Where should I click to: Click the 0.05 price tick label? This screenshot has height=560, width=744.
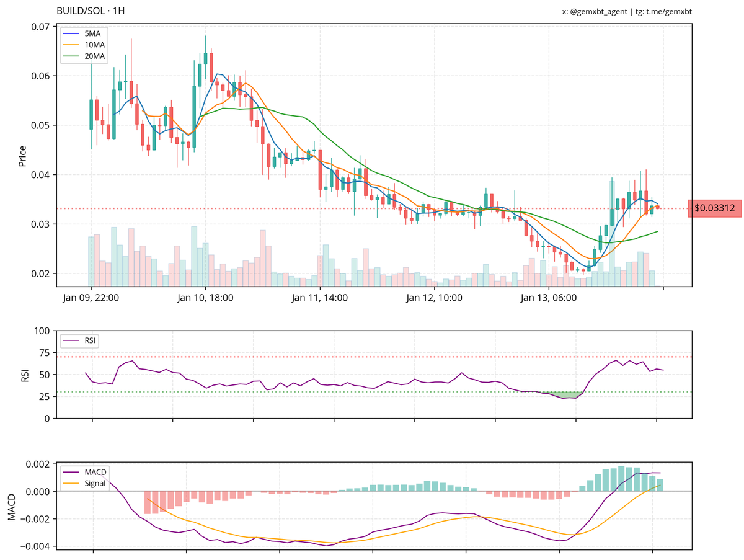41,125
